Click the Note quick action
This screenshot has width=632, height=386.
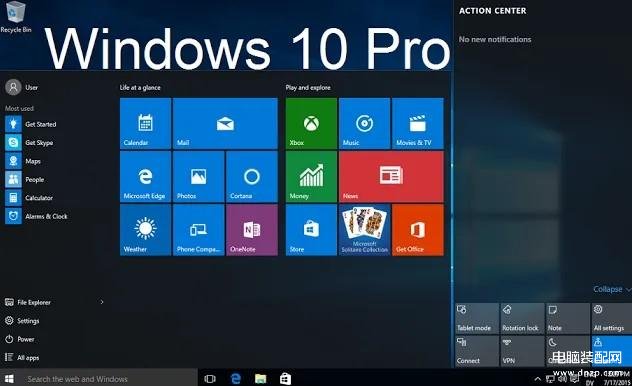[568, 318]
